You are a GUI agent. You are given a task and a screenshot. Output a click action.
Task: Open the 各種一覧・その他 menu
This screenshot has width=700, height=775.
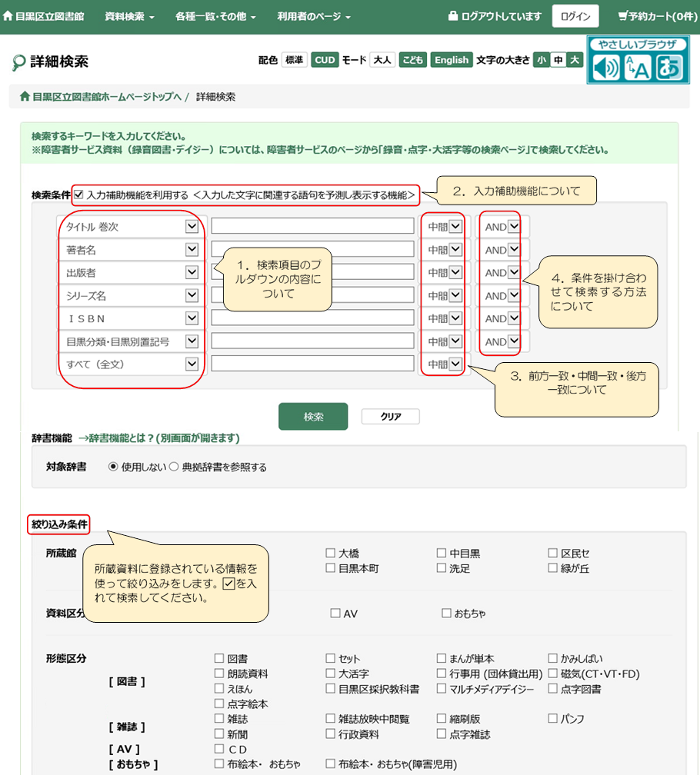pos(215,16)
